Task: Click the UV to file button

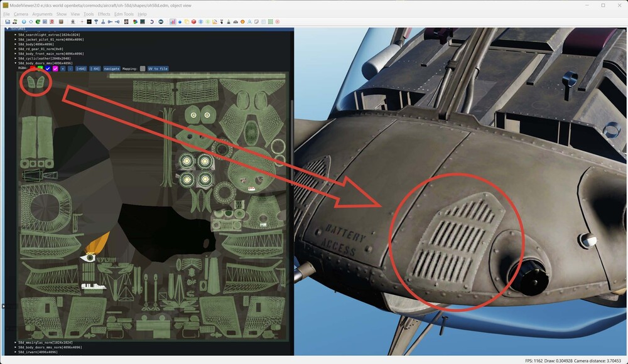Action: coord(158,69)
